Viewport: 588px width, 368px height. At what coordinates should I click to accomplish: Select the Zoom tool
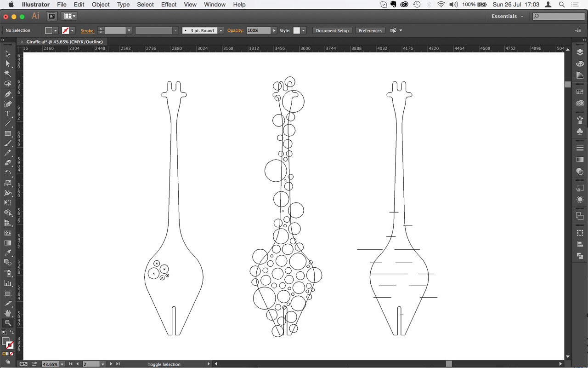[8, 323]
